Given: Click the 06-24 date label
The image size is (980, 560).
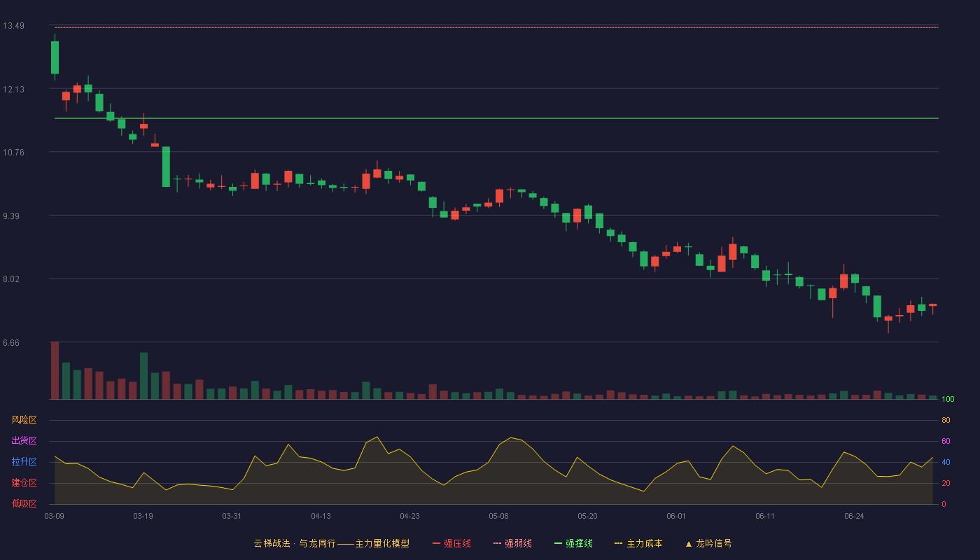Looking at the screenshot, I should [x=854, y=516].
